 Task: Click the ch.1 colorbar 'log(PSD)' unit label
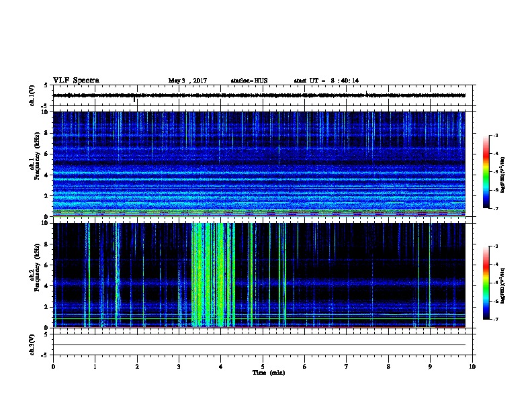[x=502, y=175]
